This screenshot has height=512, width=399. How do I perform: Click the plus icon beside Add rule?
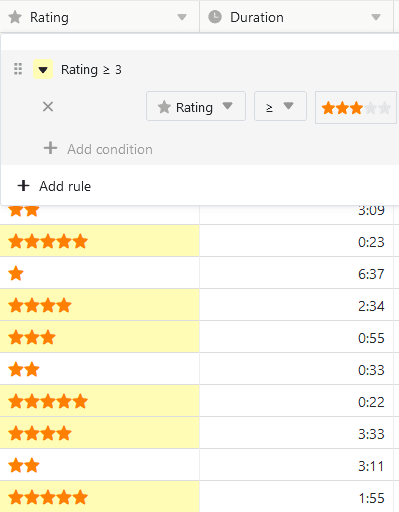[x=23, y=186]
